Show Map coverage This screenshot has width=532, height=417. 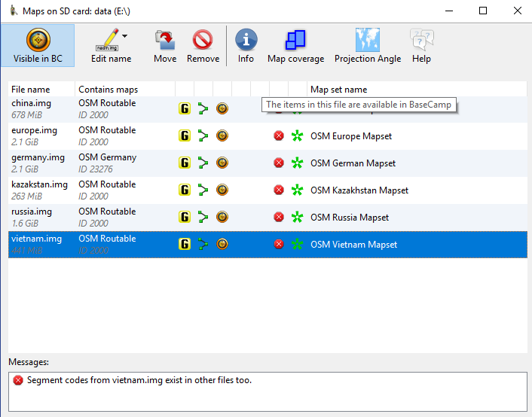295,45
